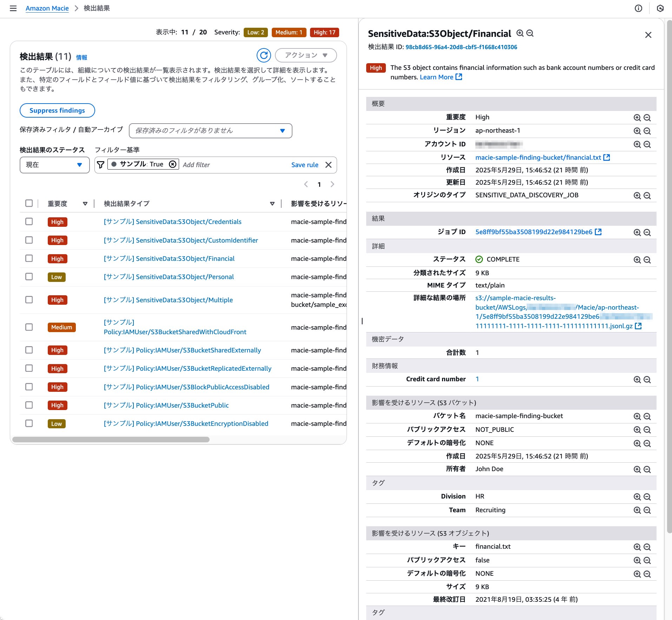Check the S3BucketSharedWithCloudFront row
The width and height of the screenshot is (672, 620).
(29, 327)
